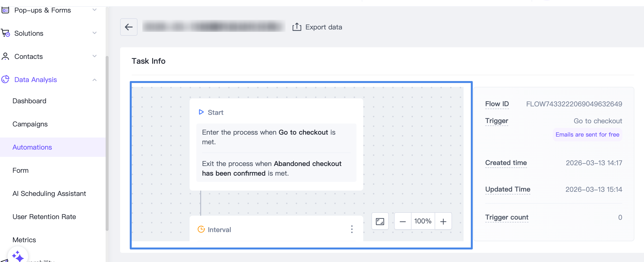Zoom out the flow canvas

[x=403, y=221]
